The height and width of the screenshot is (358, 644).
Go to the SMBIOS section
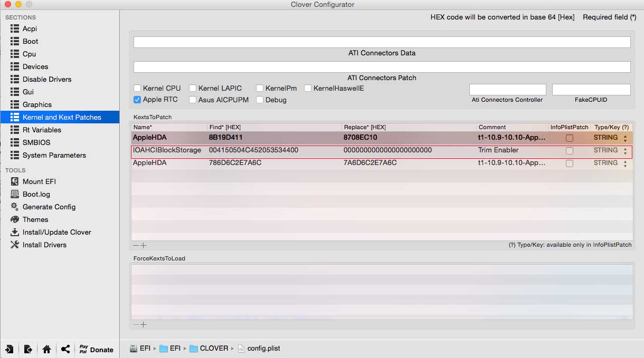click(x=36, y=142)
